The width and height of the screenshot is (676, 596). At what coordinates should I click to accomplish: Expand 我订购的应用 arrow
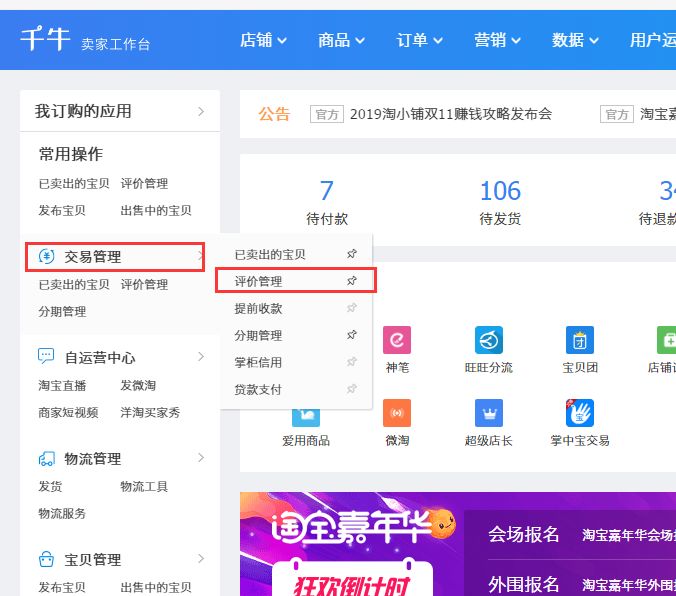click(x=201, y=111)
